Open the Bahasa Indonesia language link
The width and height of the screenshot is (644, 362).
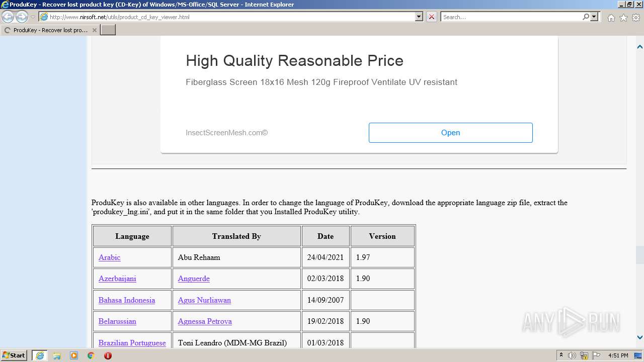pos(127,300)
